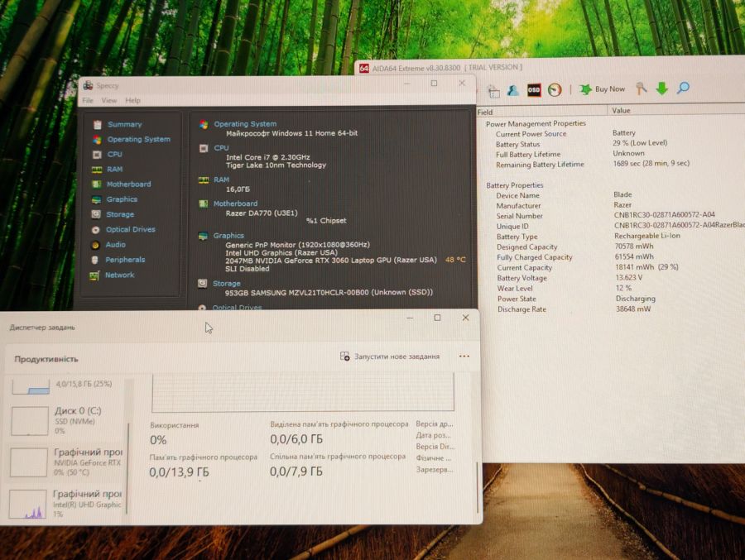Click the AIDA64 app icon in title bar

click(x=364, y=69)
